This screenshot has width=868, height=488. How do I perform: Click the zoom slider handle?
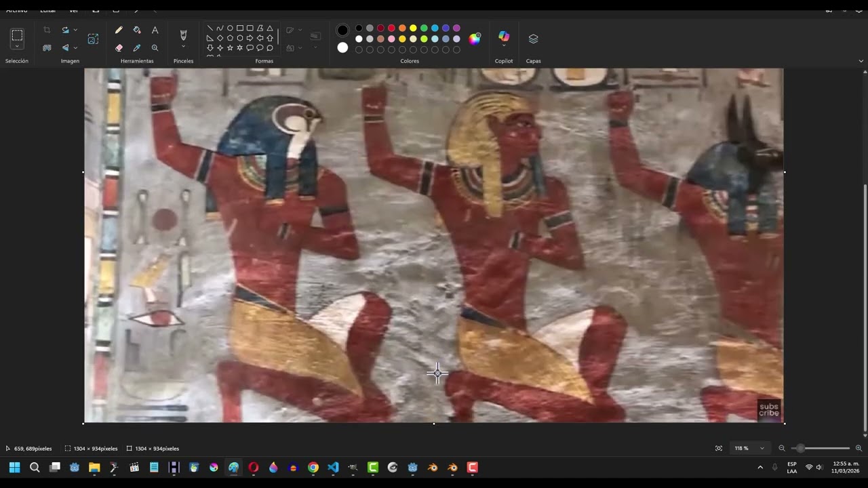(x=800, y=448)
